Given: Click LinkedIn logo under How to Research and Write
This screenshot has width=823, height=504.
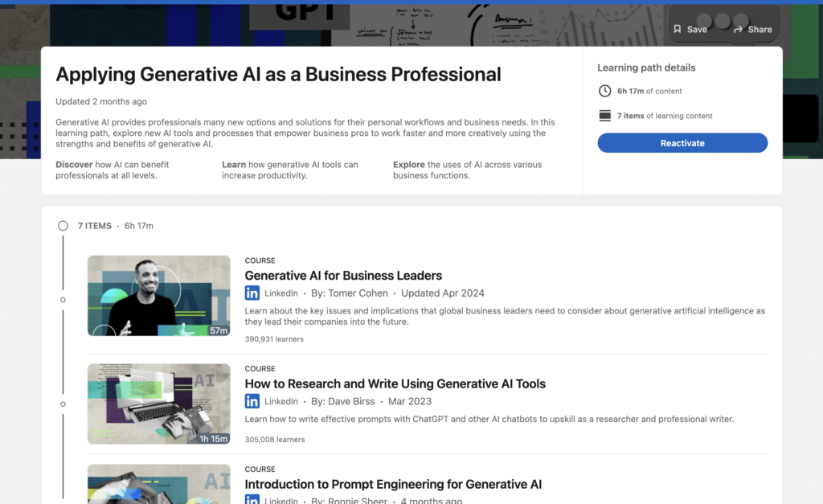Looking at the screenshot, I should click(252, 401).
